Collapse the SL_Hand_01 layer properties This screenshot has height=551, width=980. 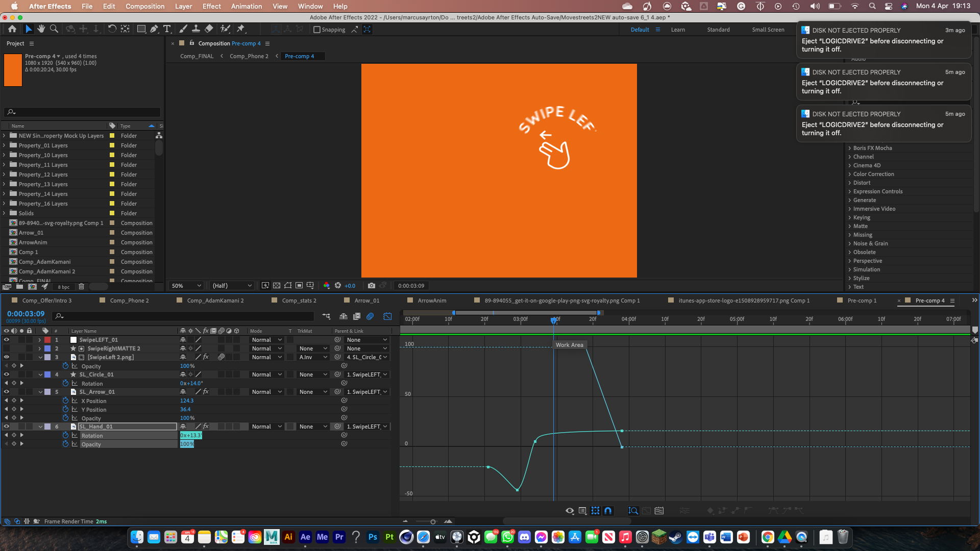[40, 427]
